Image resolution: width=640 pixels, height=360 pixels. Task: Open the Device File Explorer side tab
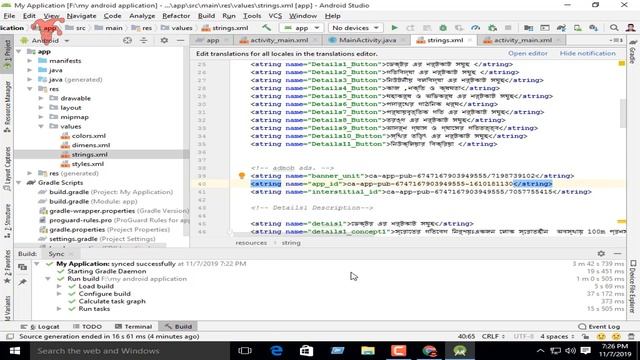[633, 287]
